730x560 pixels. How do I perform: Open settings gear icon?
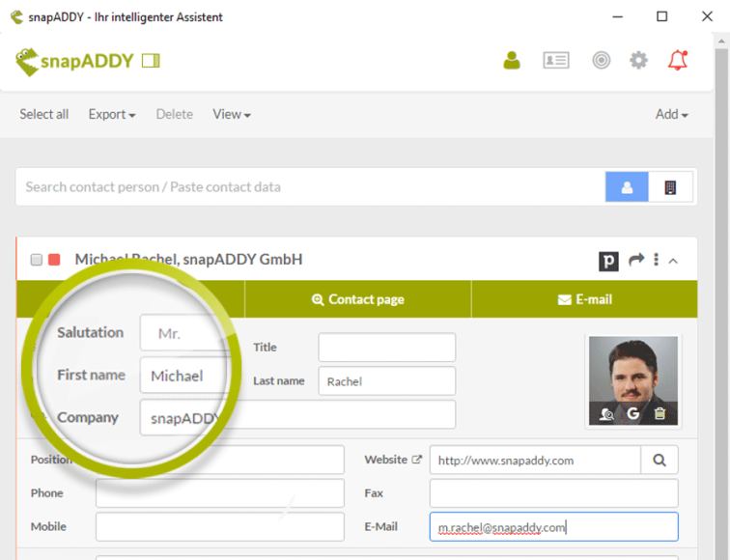tap(638, 61)
